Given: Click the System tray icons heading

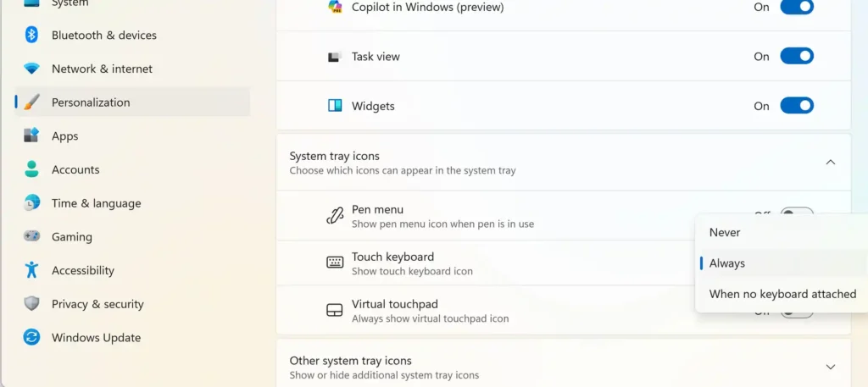Looking at the screenshot, I should coord(334,156).
